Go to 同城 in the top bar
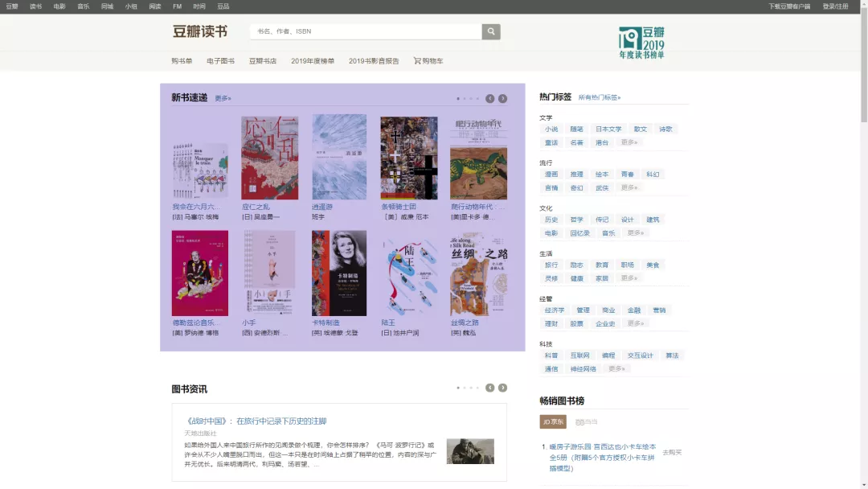This screenshot has width=868, height=489. (x=108, y=6)
